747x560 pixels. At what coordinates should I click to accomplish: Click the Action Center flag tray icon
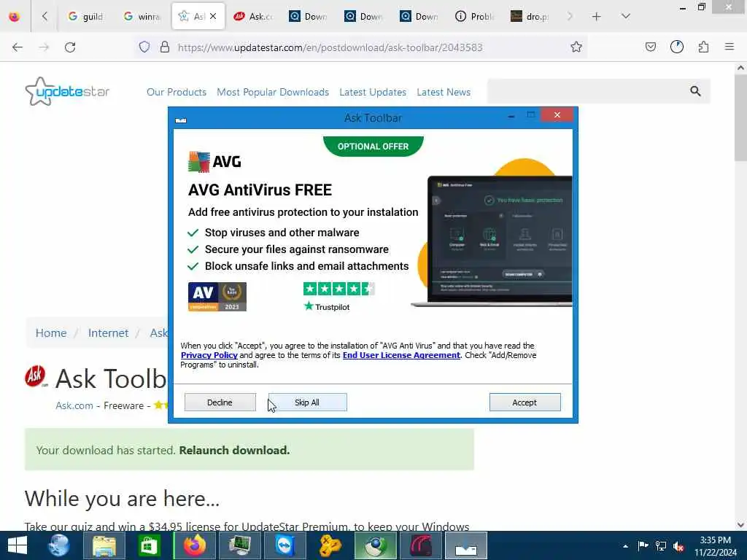tap(643, 546)
